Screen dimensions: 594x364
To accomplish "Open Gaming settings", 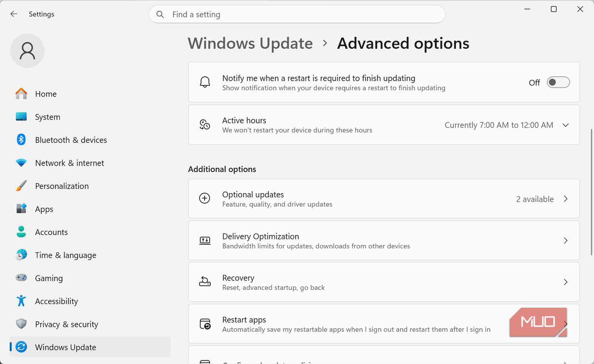I will [x=90, y=278].
